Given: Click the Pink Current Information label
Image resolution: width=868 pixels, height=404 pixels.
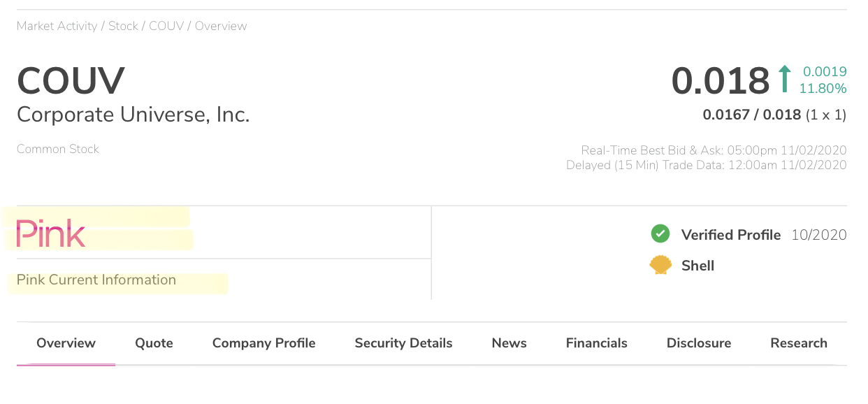Looking at the screenshot, I should [x=96, y=280].
